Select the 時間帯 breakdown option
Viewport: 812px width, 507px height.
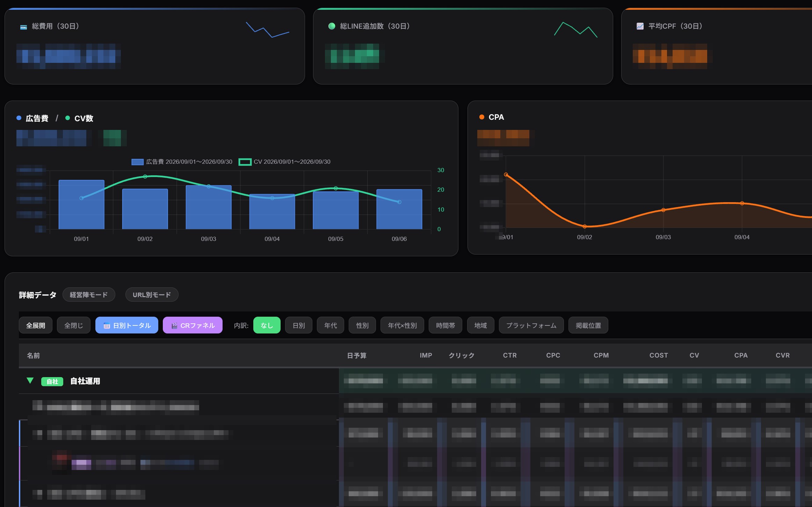coord(445,325)
